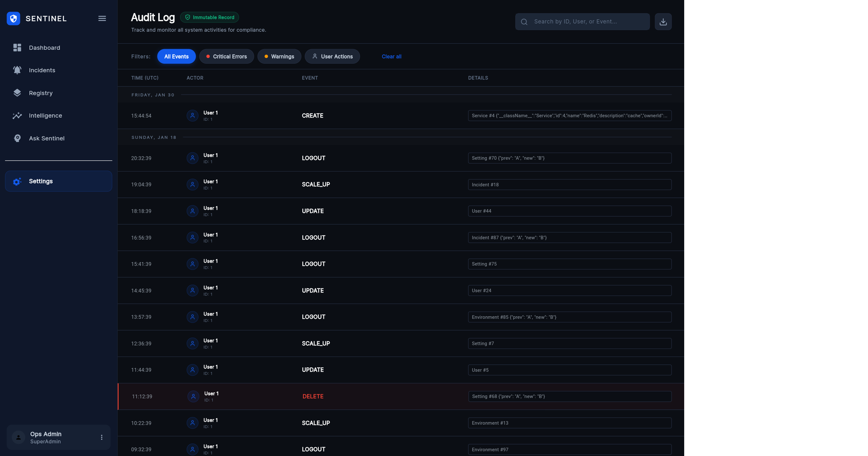Click the Settings gear icon
Screen dimensions: 868x456
(x=17, y=181)
